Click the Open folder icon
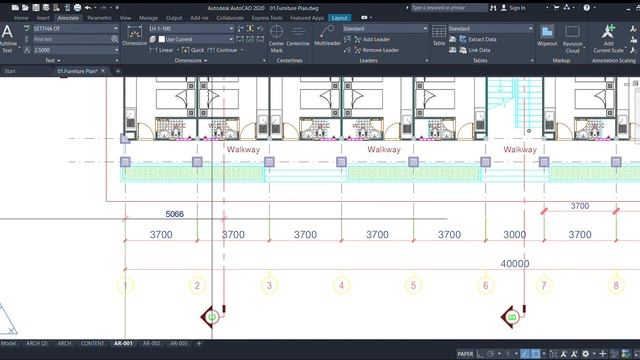 [x=25, y=8]
